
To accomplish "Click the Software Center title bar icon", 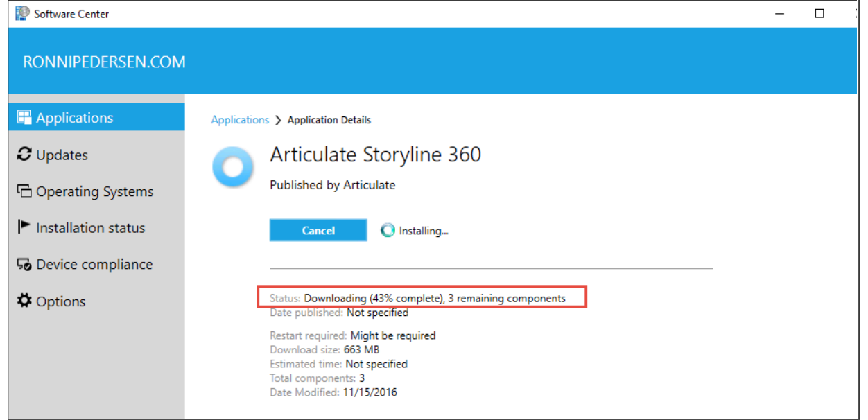I will pos(23,13).
